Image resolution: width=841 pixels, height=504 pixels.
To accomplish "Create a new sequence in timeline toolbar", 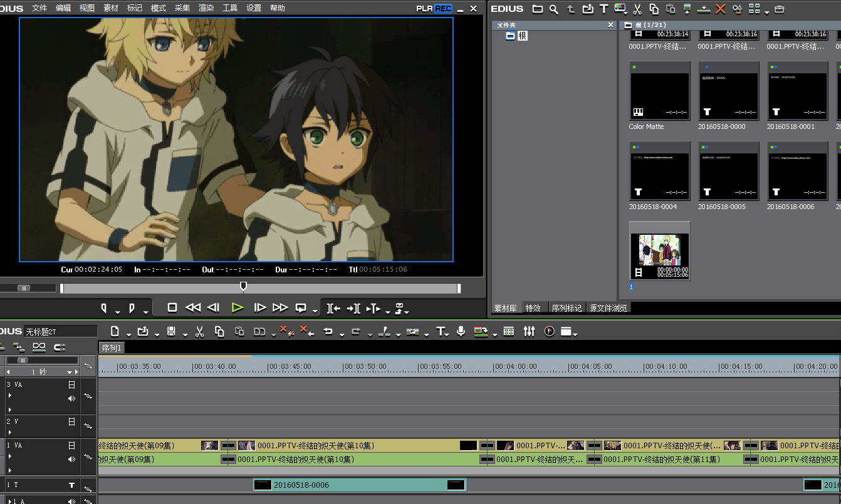I will (x=115, y=331).
